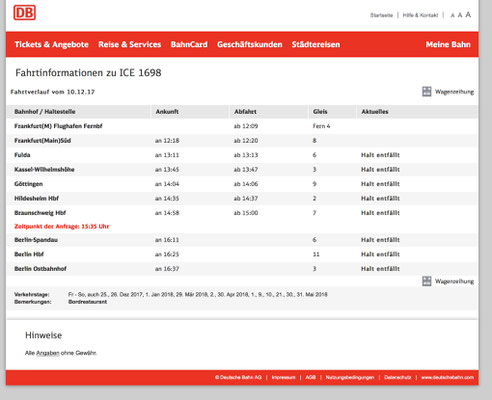The width and height of the screenshot is (492, 400).
Task: Click Aktuelles column header
Action: (375, 112)
